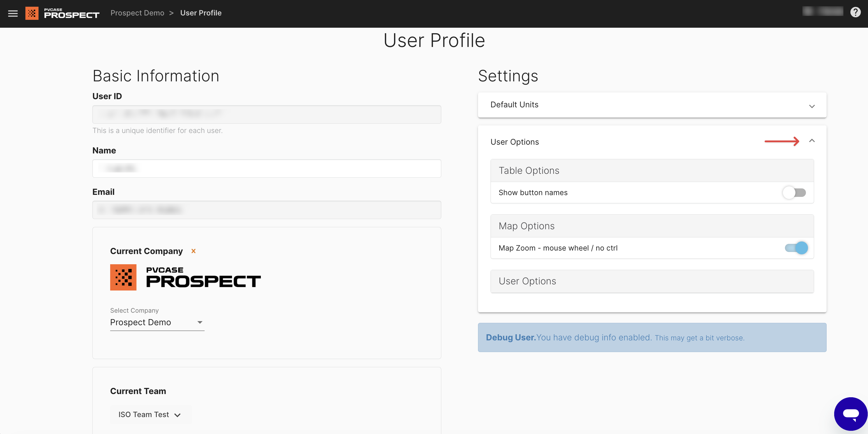Remove current company with orange X
868x434 pixels.
coord(194,251)
